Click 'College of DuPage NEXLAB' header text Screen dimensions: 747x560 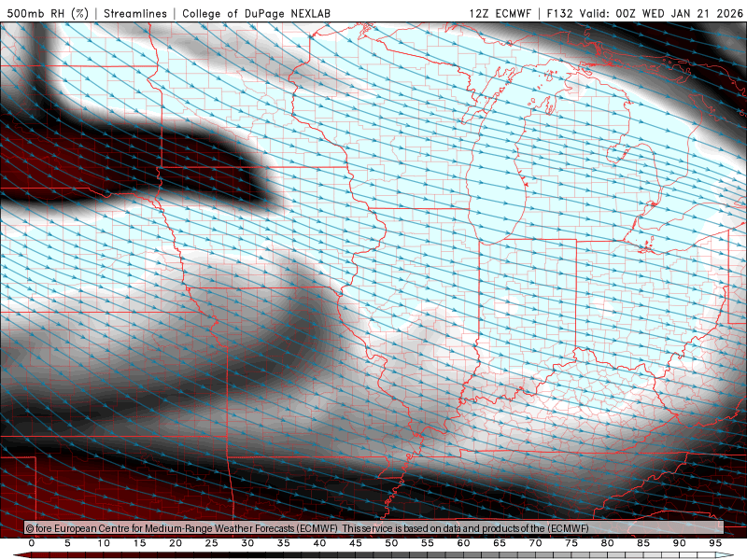[256, 13]
